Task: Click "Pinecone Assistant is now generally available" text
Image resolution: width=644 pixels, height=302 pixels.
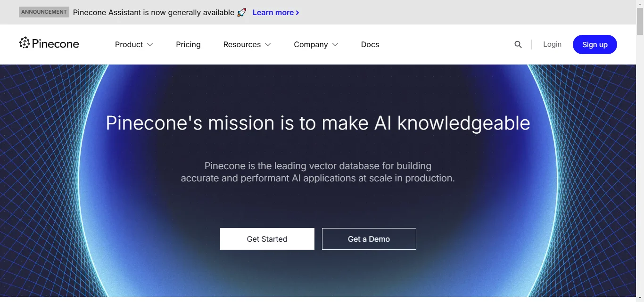Action: click(154, 12)
